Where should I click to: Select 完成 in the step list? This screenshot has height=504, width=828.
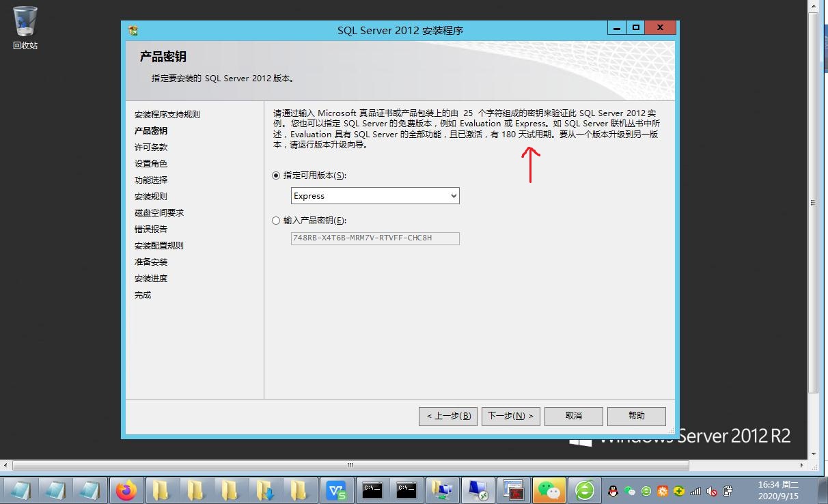[143, 295]
